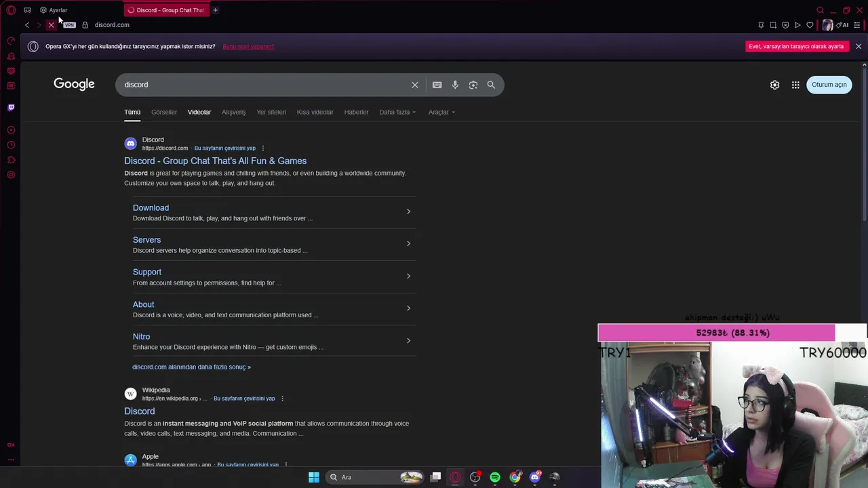Open the Aria AI assistant button
The image size is (868, 488).
pos(843,25)
